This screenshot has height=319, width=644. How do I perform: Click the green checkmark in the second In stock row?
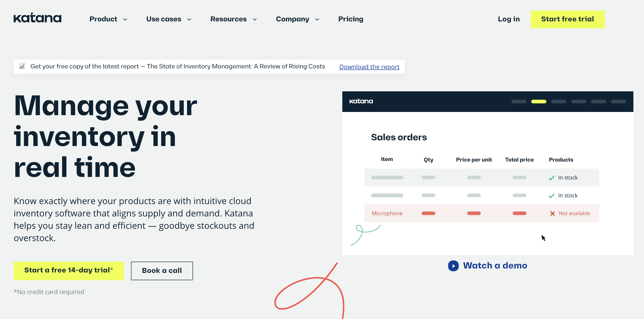[x=551, y=195]
